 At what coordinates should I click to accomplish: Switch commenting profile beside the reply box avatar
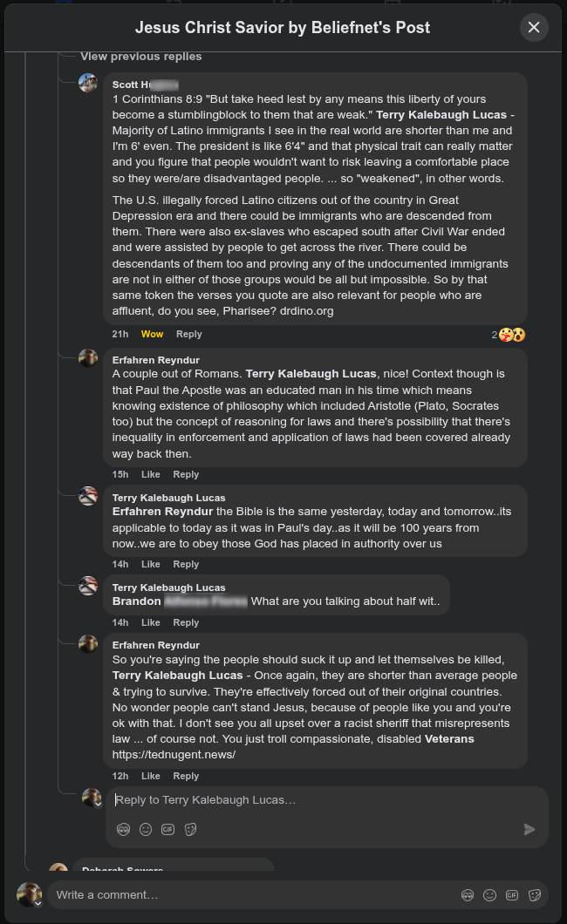point(99,804)
